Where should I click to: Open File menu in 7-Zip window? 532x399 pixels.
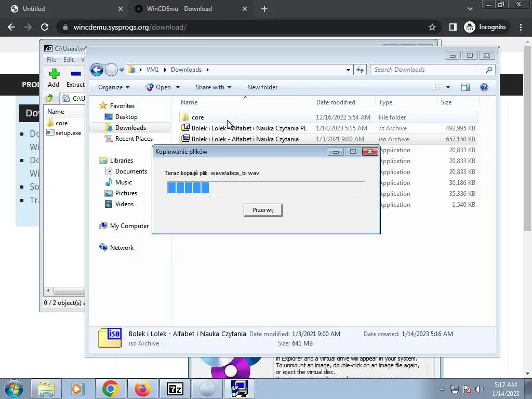click(51, 59)
